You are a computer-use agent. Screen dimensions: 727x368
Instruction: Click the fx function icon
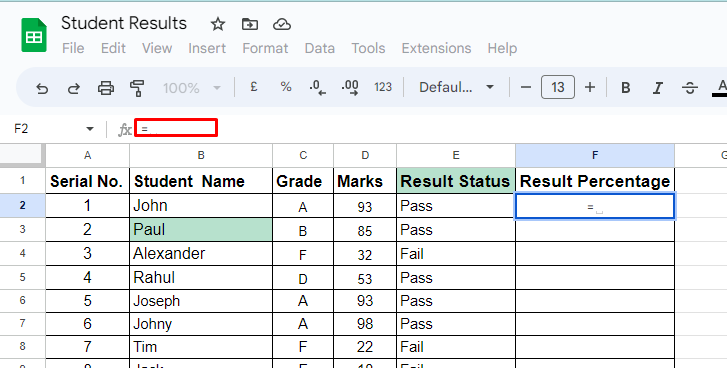coord(124,129)
